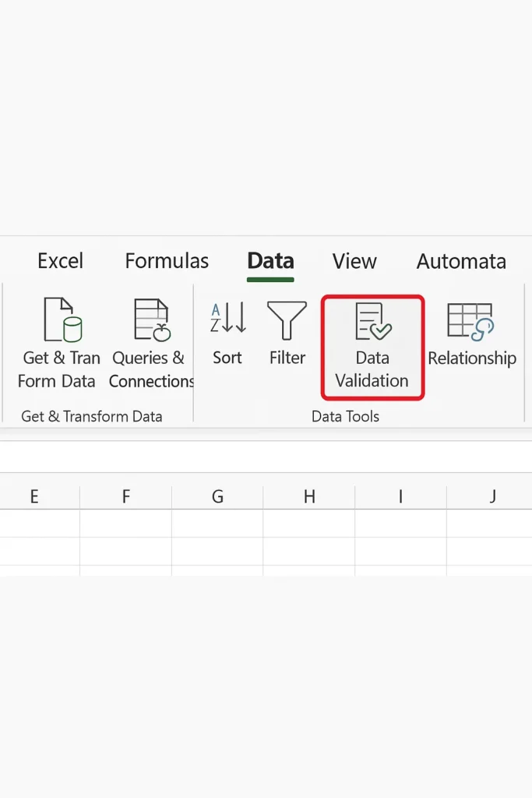Click the Data Tools group label
The image size is (532, 798).
[345, 416]
